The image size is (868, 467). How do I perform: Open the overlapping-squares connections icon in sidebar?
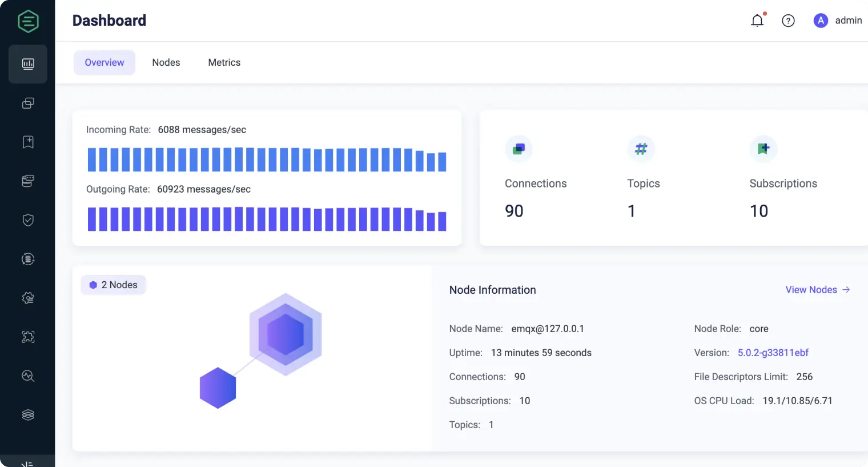tap(28, 103)
